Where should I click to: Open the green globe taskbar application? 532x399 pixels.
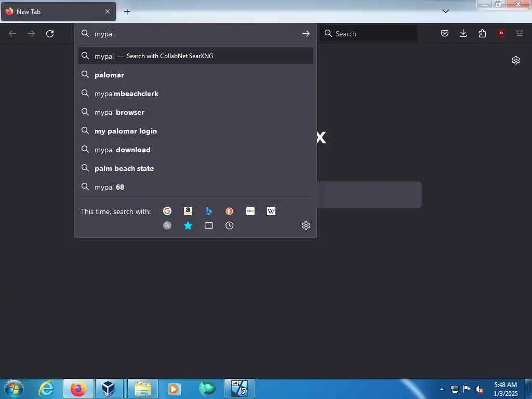click(207, 389)
